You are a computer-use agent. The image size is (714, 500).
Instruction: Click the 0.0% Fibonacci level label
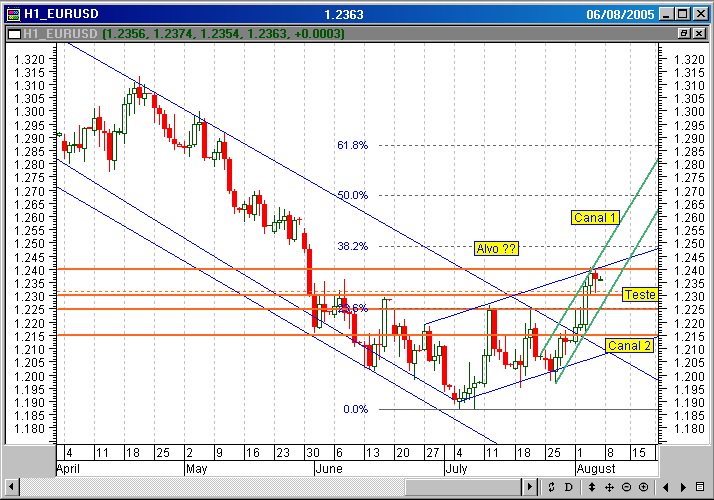click(x=356, y=409)
